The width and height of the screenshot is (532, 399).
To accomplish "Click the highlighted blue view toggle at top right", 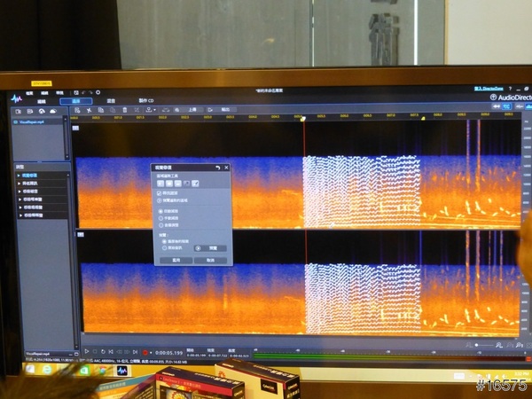I will click(506, 106).
